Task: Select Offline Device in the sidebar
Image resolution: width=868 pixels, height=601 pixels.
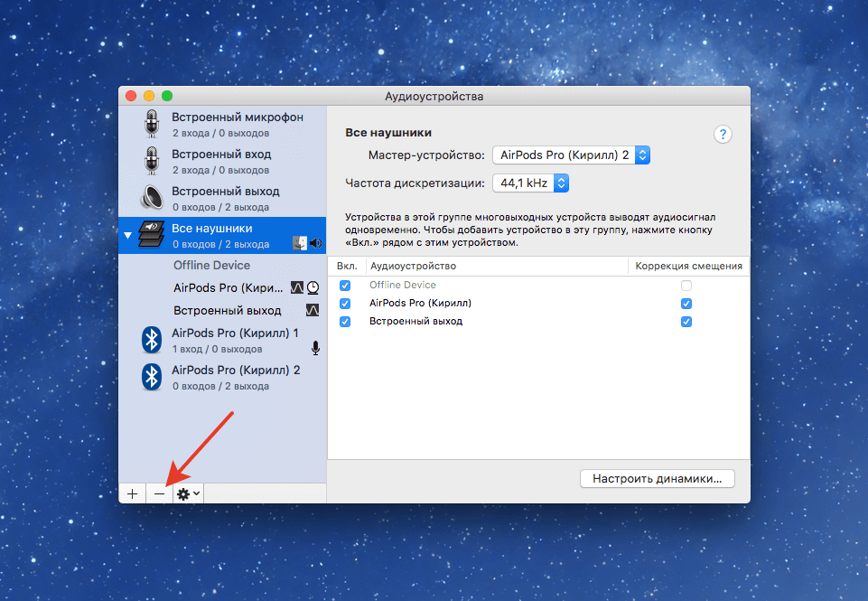Action: click(x=211, y=266)
